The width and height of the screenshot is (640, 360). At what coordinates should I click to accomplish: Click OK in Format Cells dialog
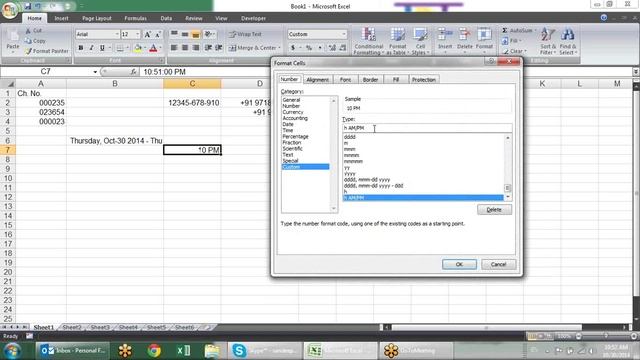tap(459, 264)
